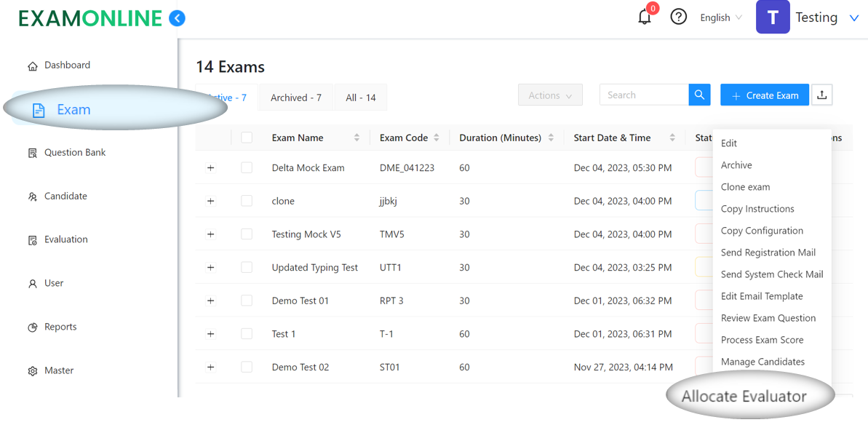Choose Clone exam from the context menu
The height and width of the screenshot is (425, 868).
(745, 187)
